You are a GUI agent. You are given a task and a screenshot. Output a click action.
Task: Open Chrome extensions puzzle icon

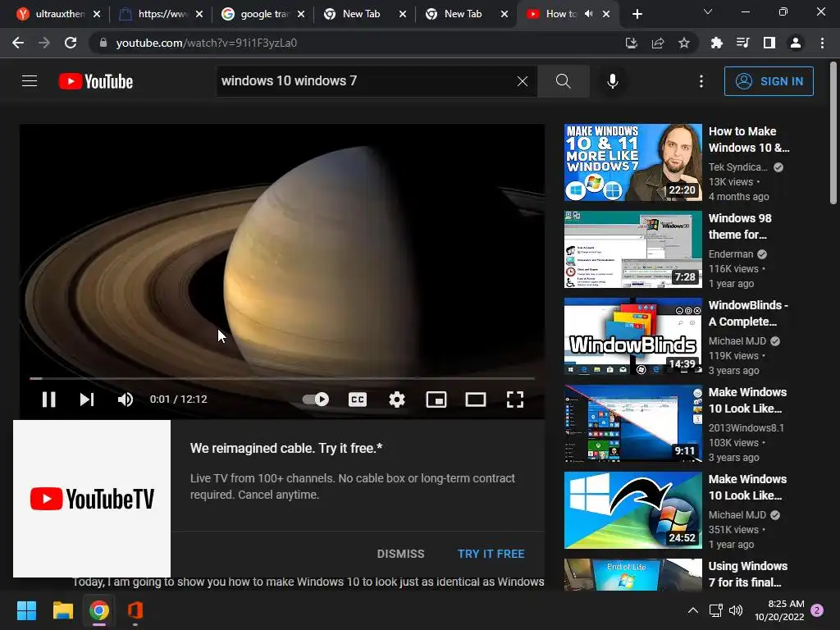[717, 43]
